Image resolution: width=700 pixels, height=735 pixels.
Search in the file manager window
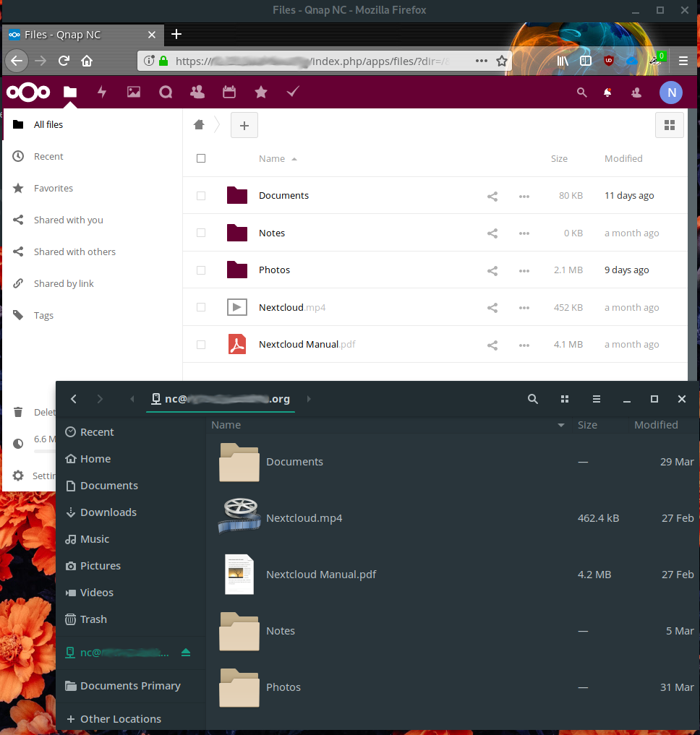[x=532, y=399]
